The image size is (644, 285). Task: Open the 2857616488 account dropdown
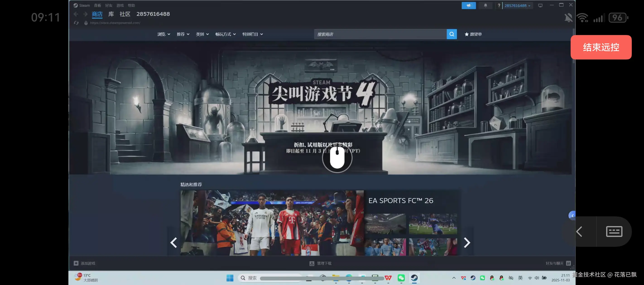pos(517,5)
